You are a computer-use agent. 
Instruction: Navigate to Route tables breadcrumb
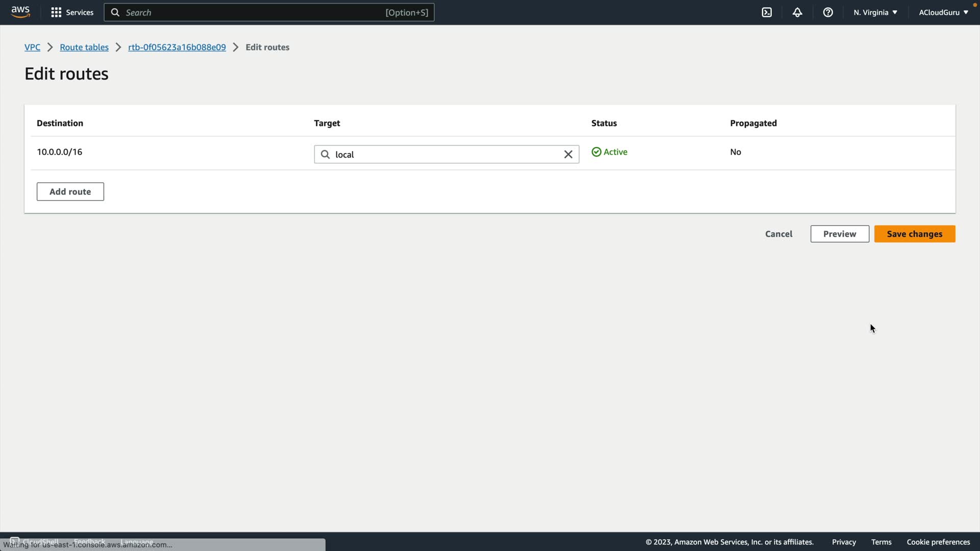[84, 47]
